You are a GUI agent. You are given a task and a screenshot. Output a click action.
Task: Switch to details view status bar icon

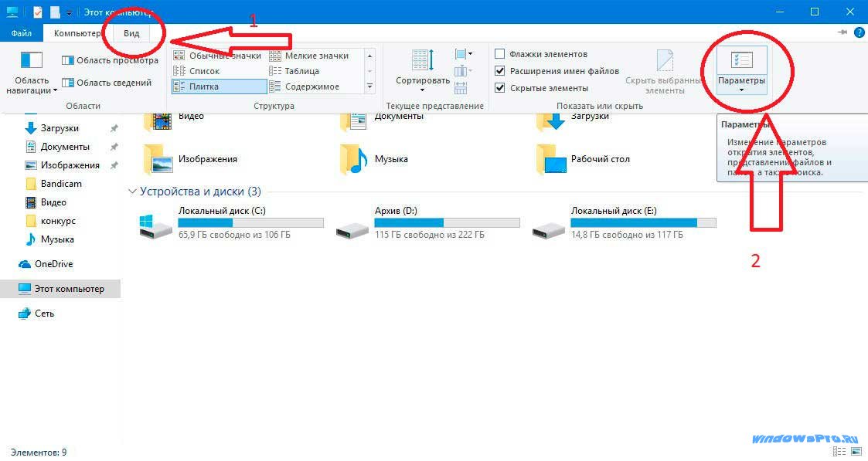point(839,453)
